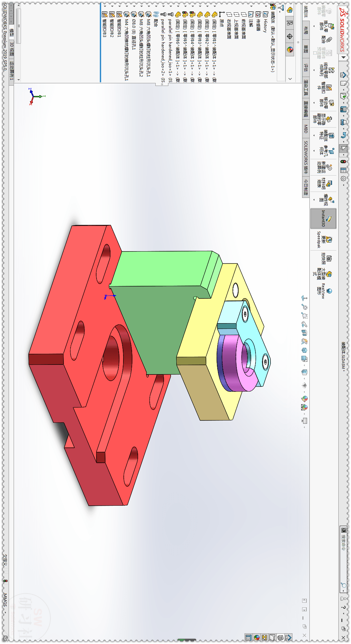
Task: Open dropdown arrow under 插入零部件
Action: [314, 26]
